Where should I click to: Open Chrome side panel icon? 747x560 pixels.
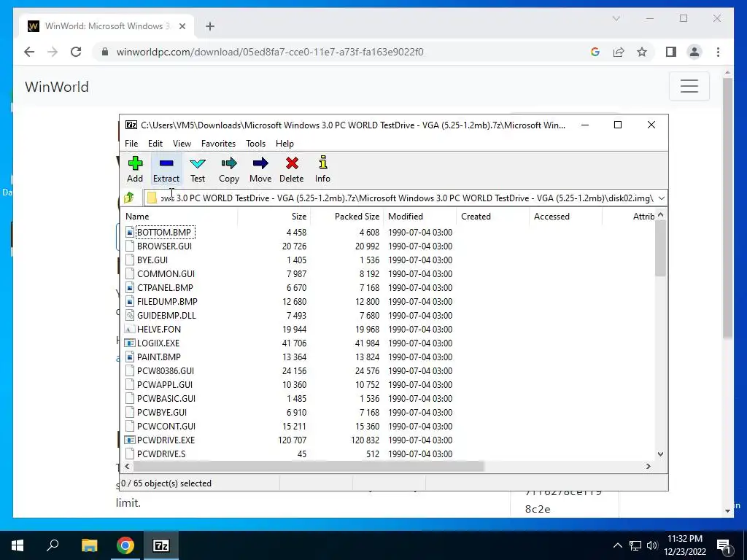tap(671, 52)
